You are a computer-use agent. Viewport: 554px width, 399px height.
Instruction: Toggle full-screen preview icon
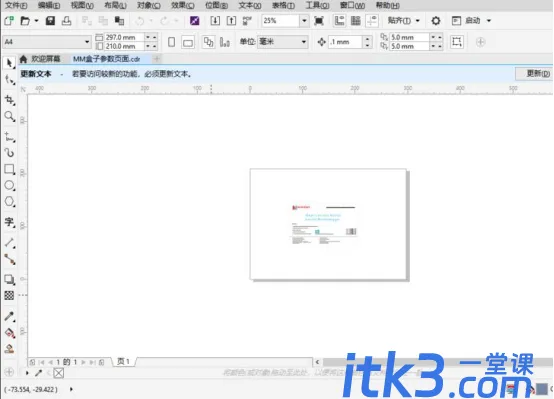pyautogui.click(x=319, y=21)
